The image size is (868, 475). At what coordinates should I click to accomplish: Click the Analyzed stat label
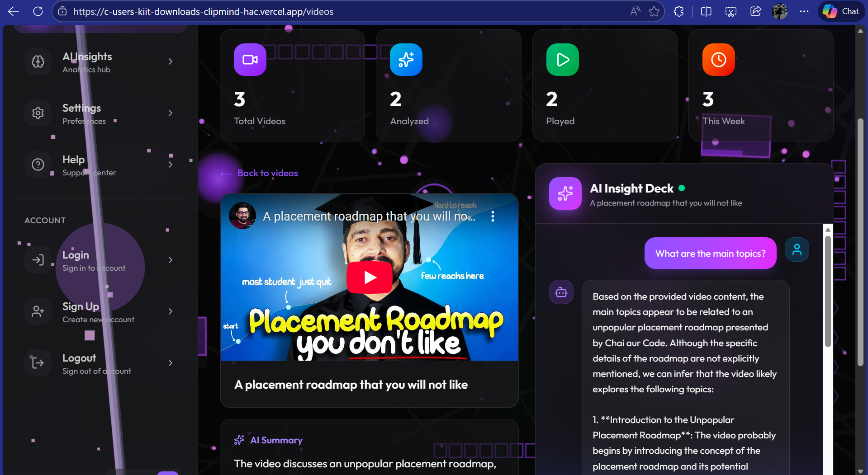[409, 121]
